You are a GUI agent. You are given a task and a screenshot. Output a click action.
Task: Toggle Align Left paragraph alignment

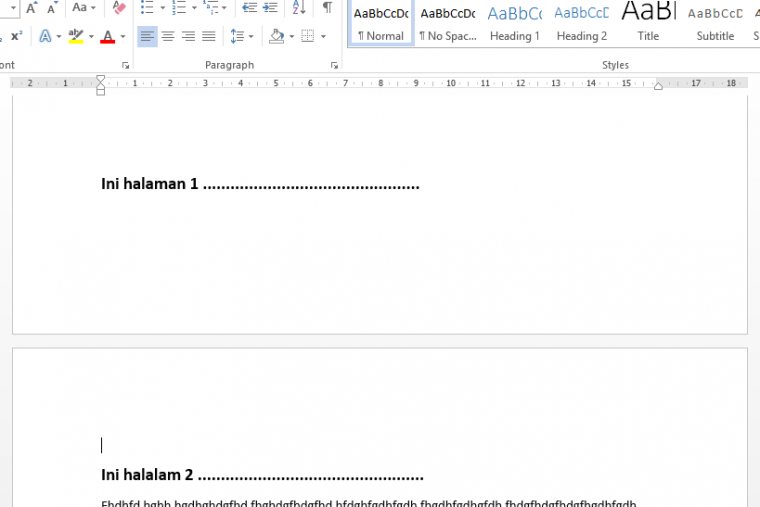click(147, 37)
